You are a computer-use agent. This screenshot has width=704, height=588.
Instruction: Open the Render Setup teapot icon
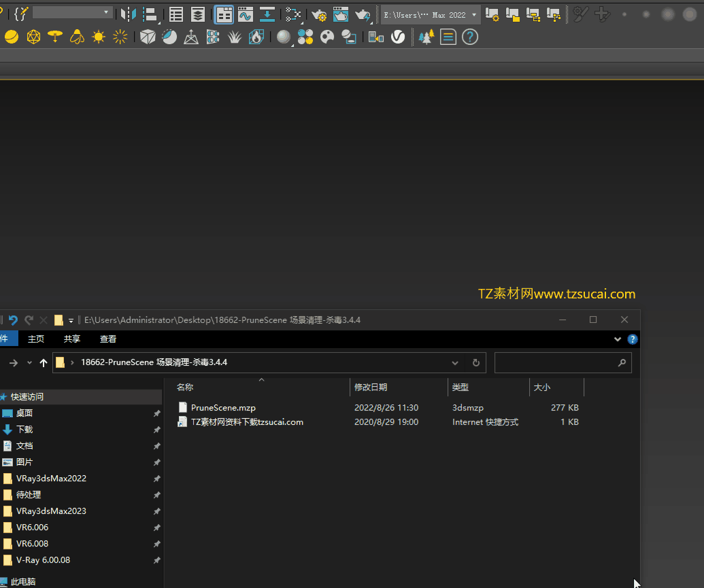click(x=318, y=14)
